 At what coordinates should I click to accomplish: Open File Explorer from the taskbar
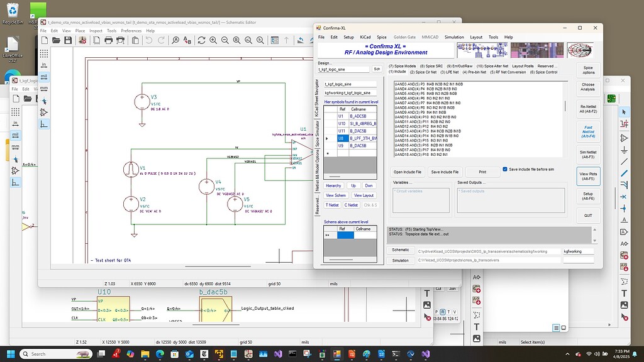(145, 354)
